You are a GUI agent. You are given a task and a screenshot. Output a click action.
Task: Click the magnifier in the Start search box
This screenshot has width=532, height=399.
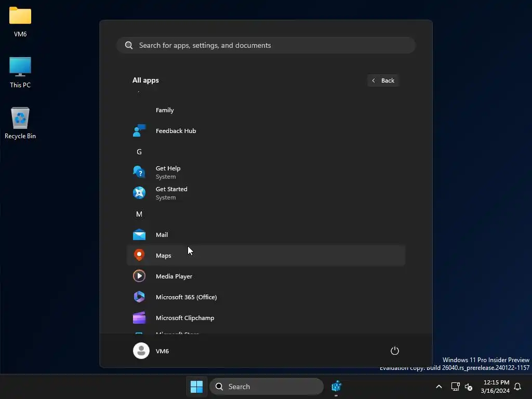(x=129, y=45)
